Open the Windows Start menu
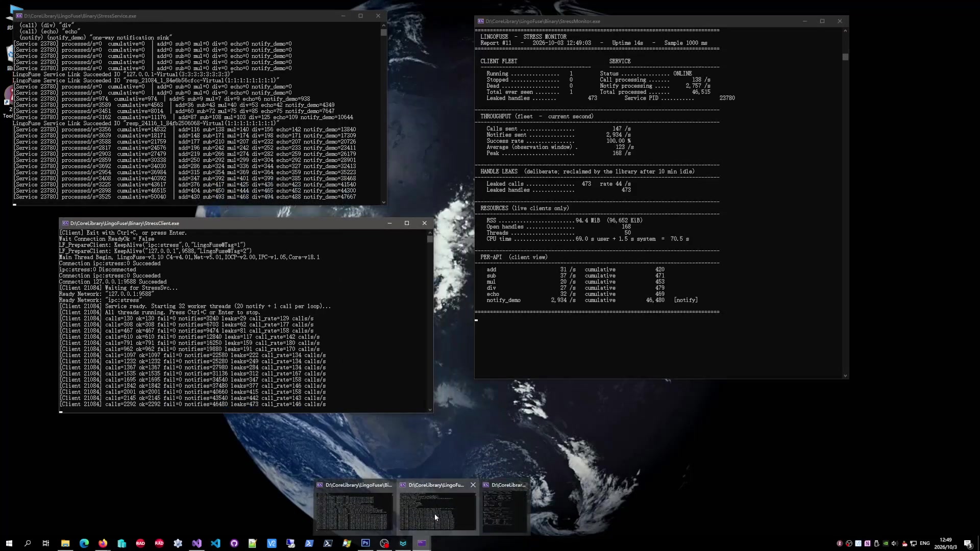Image resolution: width=980 pixels, height=551 pixels. [x=9, y=543]
